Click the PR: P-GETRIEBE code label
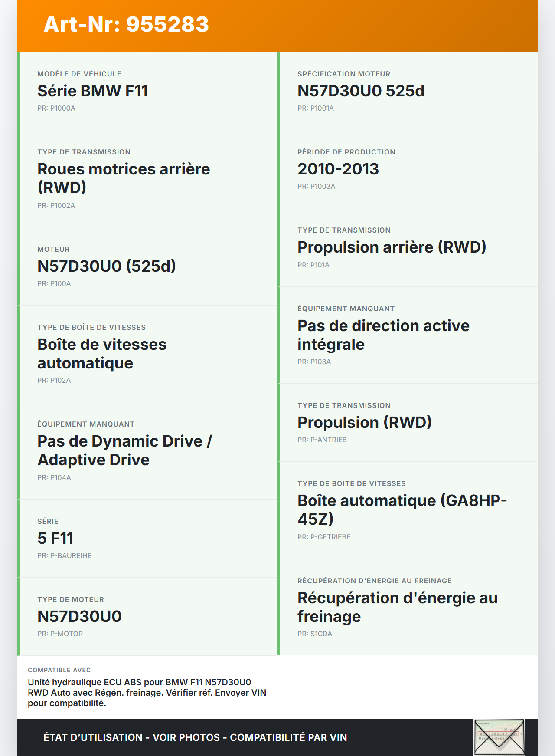 click(x=324, y=537)
